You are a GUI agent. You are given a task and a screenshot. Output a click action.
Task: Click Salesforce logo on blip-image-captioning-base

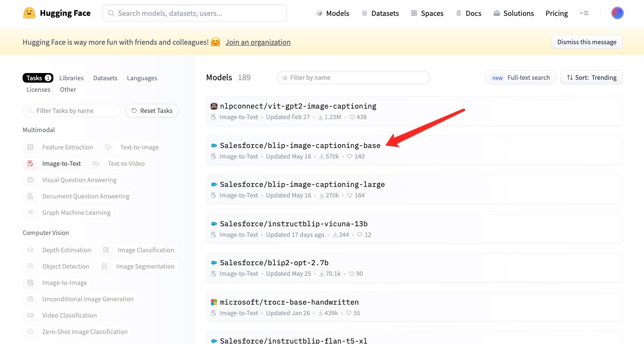(x=214, y=145)
